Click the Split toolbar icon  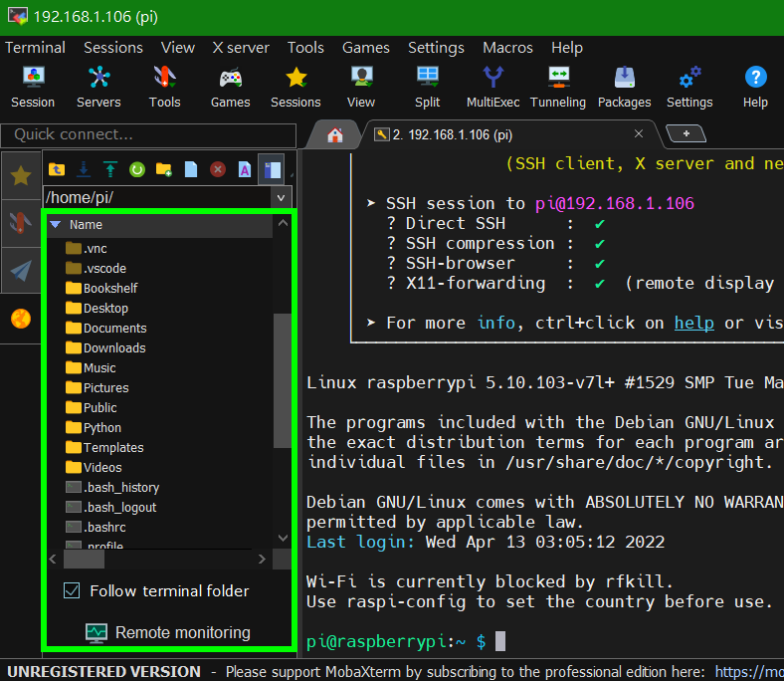pyautogui.click(x=428, y=88)
